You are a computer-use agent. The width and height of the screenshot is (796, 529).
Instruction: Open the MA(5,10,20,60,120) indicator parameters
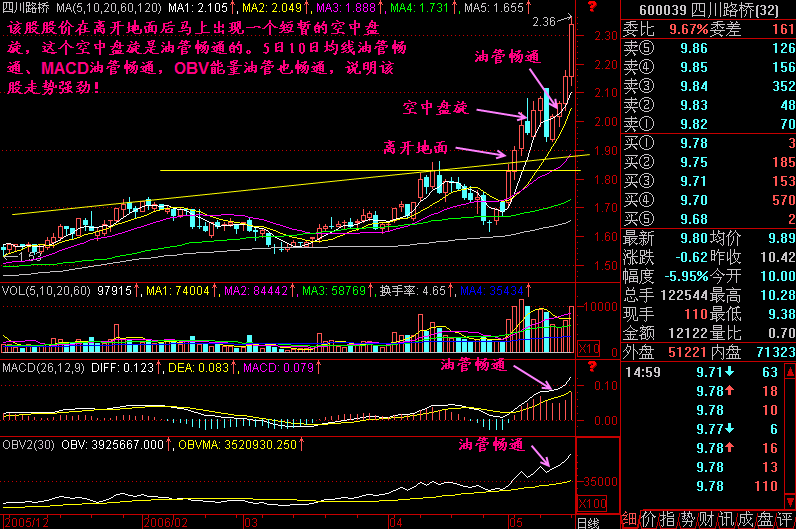[x=110, y=7]
